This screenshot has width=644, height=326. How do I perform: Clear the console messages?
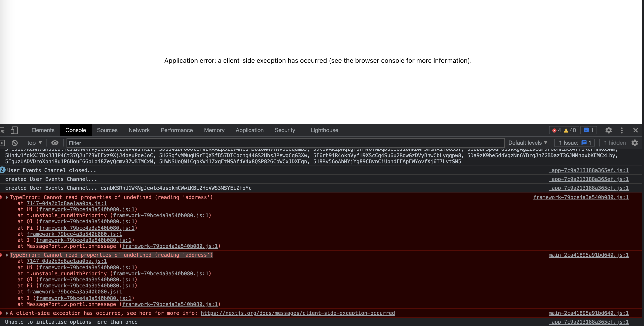15,143
